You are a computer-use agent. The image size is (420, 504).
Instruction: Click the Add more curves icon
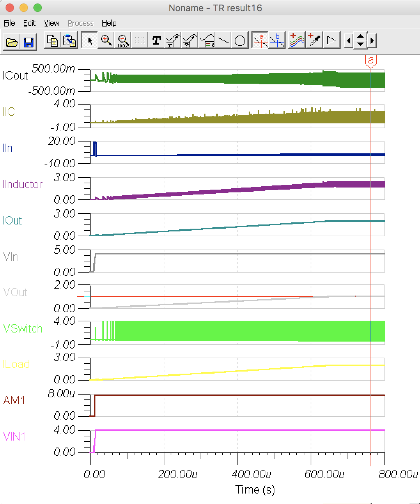pyautogui.click(x=296, y=41)
